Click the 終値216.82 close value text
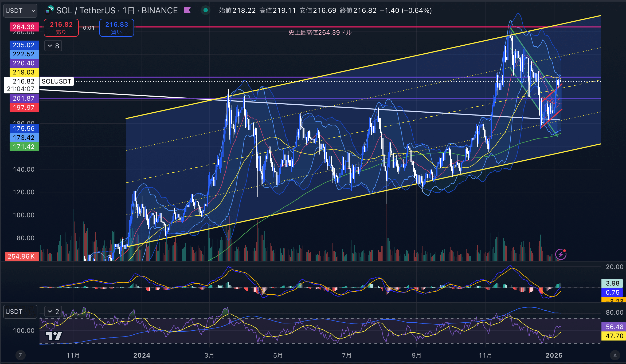This screenshot has width=626, height=364. (x=358, y=10)
